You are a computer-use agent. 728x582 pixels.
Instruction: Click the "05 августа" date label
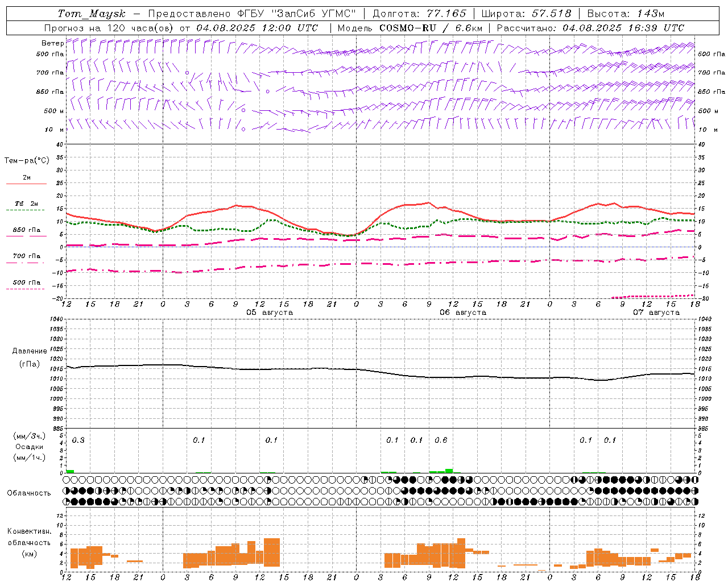(270, 313)
